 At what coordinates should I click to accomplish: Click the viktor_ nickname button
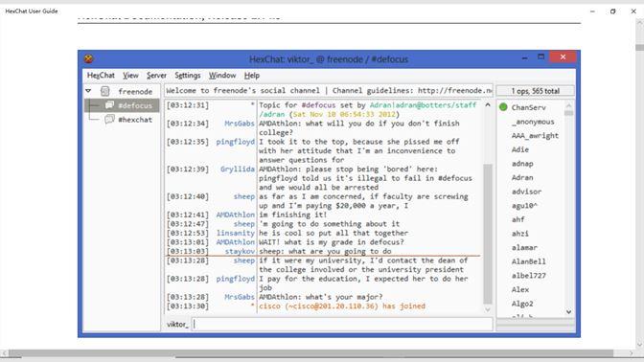(x=177, y=325)
